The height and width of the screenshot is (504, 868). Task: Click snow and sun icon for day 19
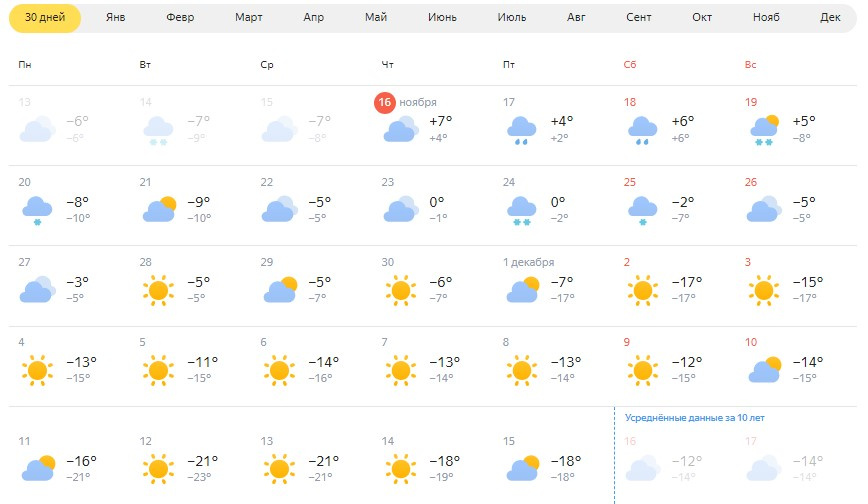click(764, 131)
